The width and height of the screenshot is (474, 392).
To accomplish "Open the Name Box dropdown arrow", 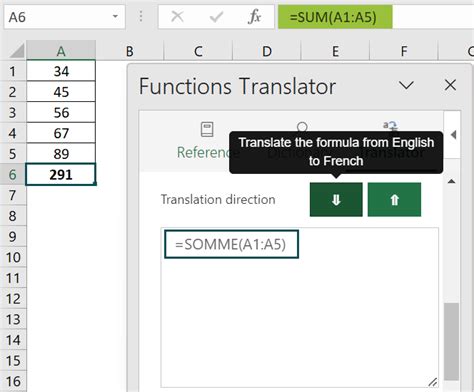I will (x=115, y=16).
